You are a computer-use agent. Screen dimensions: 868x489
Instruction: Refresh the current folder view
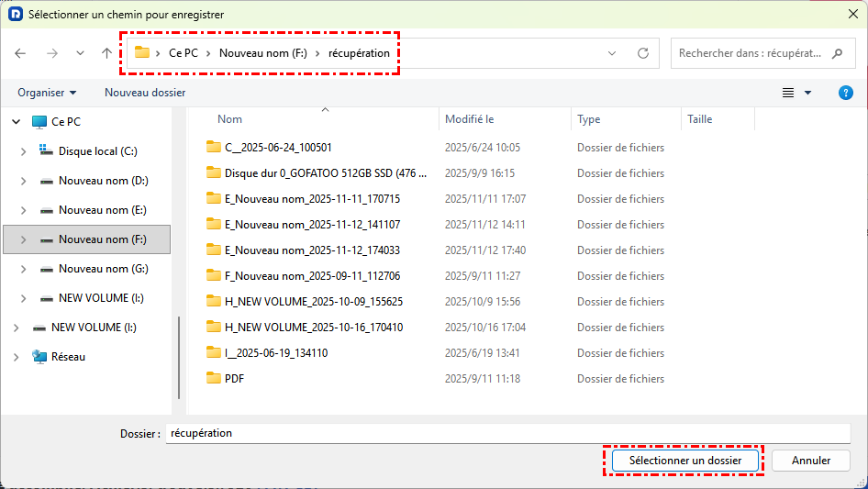coord(643,53)
